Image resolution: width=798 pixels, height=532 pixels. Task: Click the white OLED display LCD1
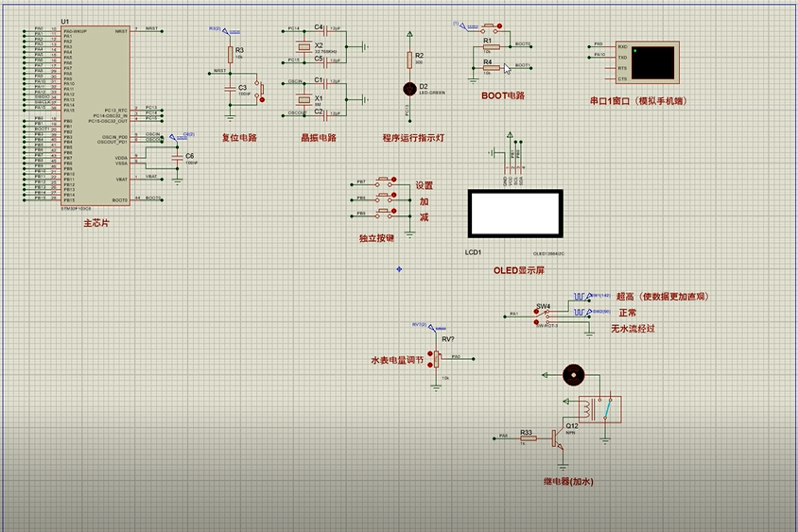515,214
